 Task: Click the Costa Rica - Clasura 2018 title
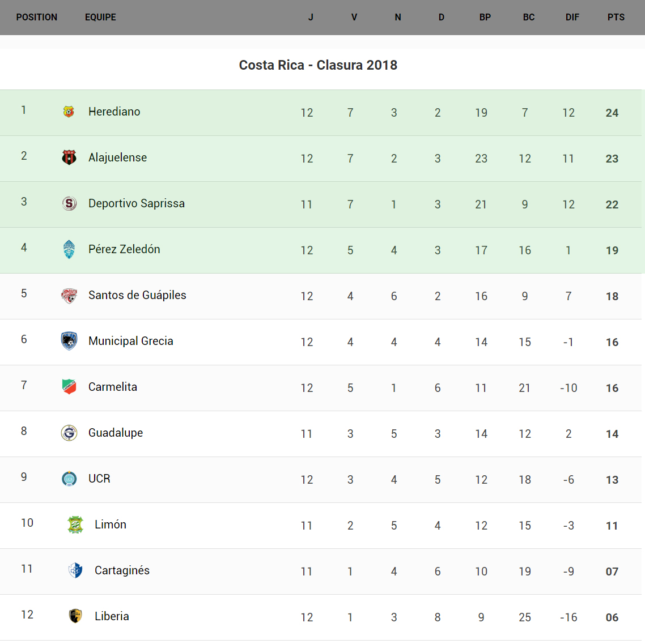(x=318, y=65)
